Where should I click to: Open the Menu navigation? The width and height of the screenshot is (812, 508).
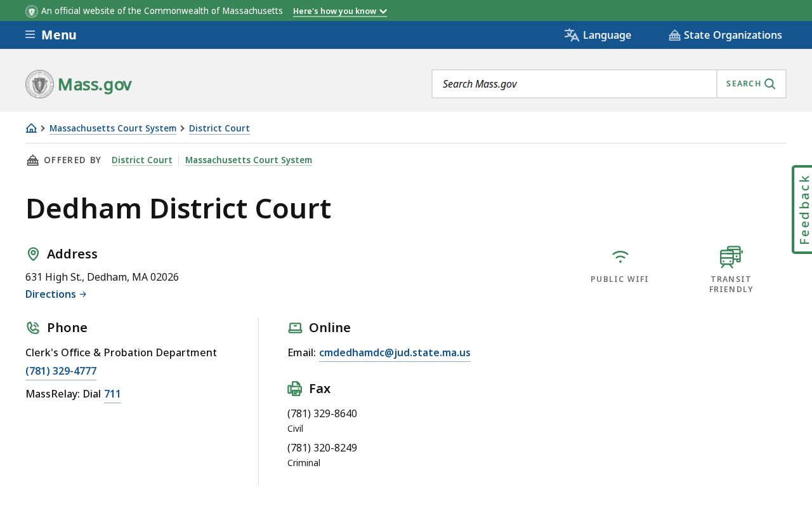[51, 35]
